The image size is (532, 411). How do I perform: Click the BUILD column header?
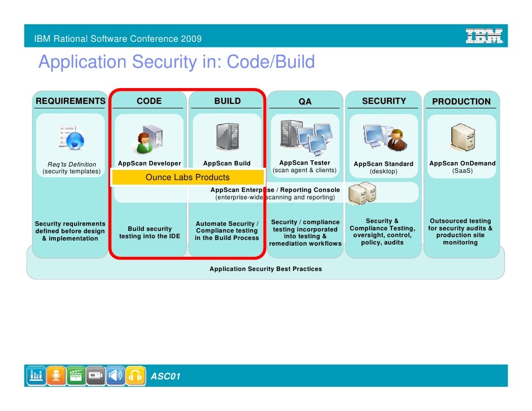click(x=228, y=101)
